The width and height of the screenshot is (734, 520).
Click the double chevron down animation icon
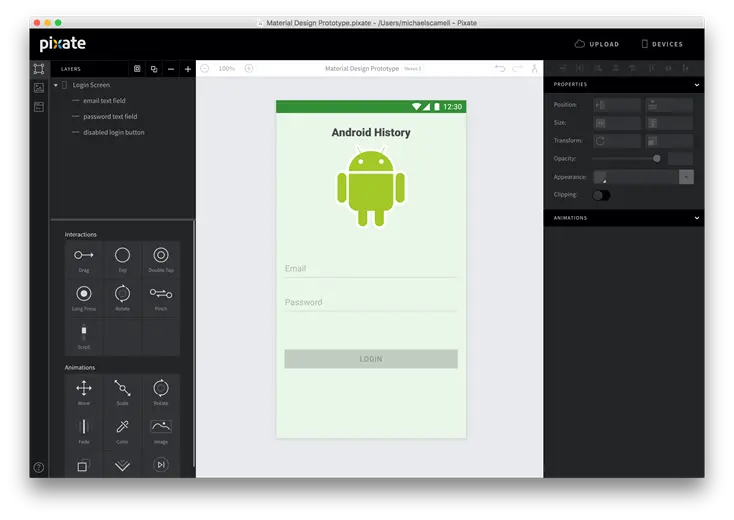[122, 465]
